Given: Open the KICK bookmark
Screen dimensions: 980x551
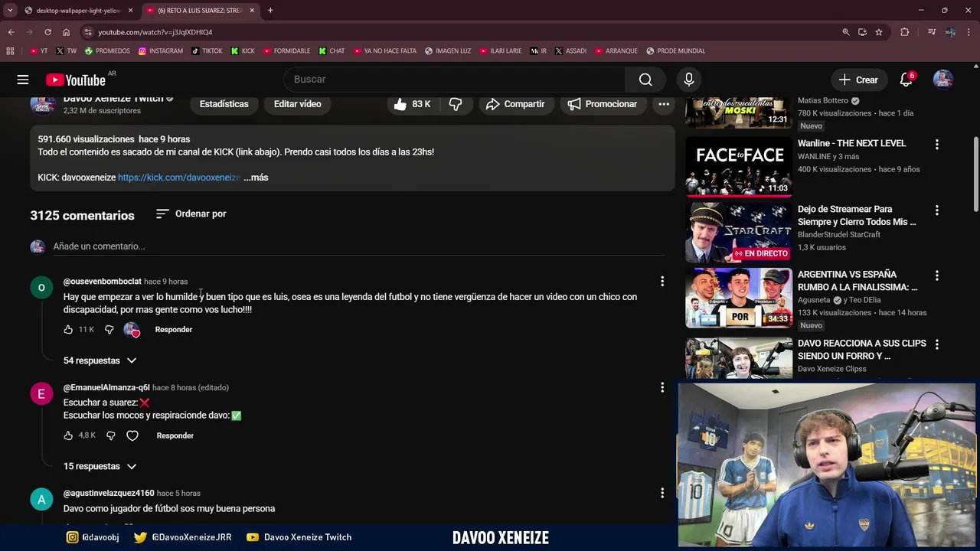Looking at the screenshot, I should (x=243, y=51).
